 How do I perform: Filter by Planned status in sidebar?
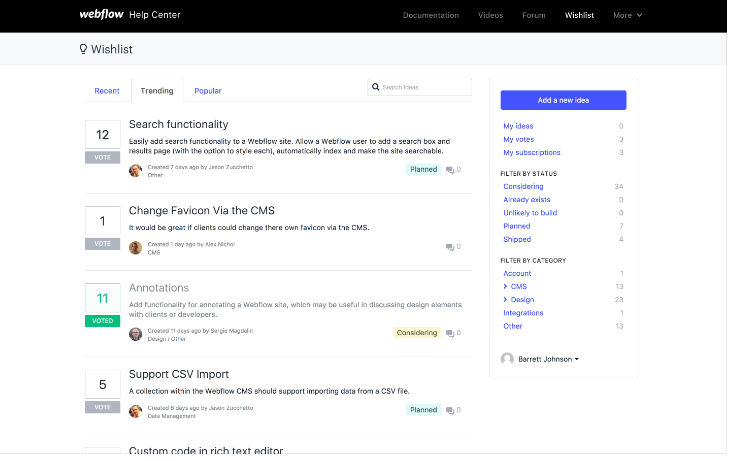coord(517,227)
